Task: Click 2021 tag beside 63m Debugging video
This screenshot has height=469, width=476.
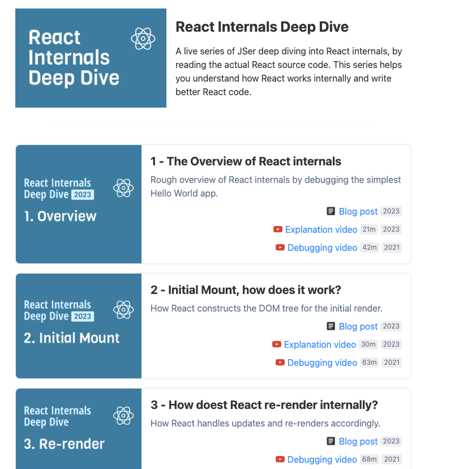Action: click(x=392, y=362)
